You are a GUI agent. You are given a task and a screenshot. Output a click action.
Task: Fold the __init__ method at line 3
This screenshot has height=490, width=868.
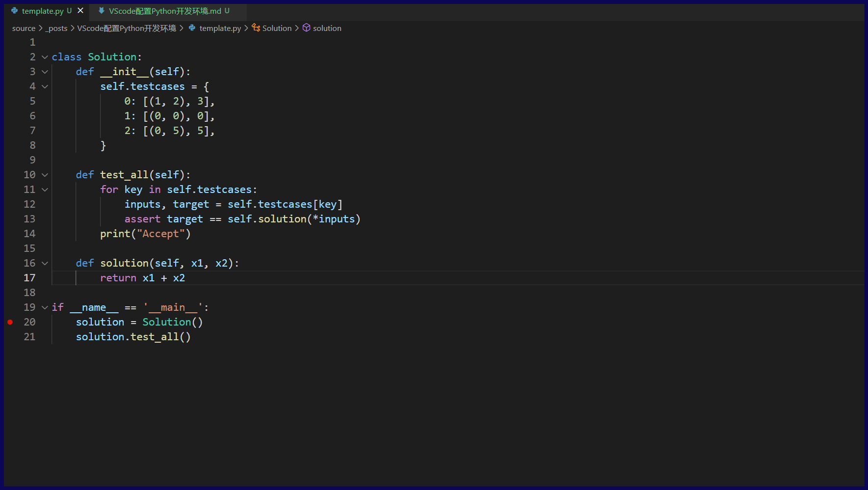(x=45, y=72)
